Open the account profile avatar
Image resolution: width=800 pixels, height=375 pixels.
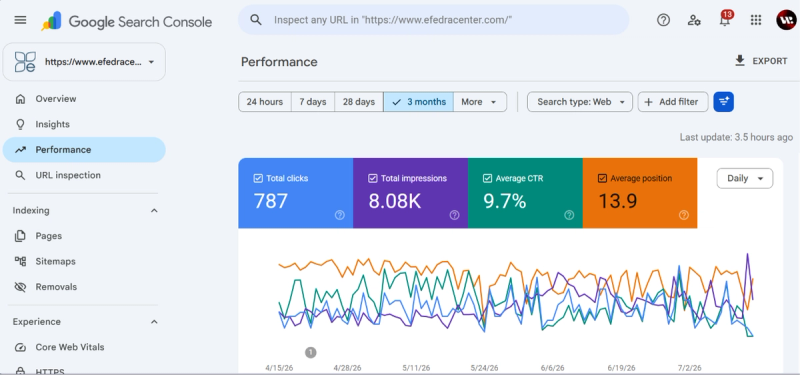(786, 20)
